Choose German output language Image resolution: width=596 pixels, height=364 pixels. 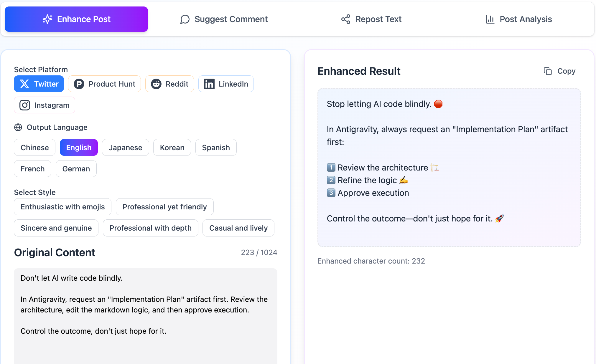[76, 168]
